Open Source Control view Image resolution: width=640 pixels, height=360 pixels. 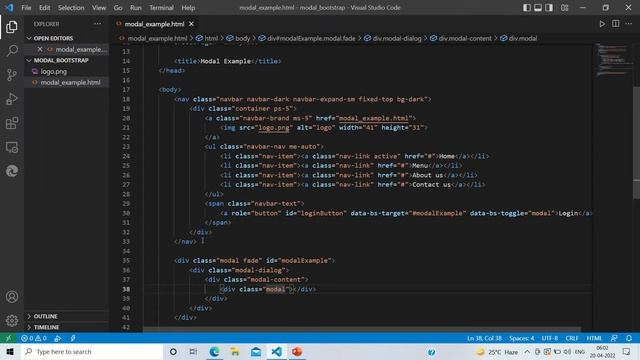[12, 75]
